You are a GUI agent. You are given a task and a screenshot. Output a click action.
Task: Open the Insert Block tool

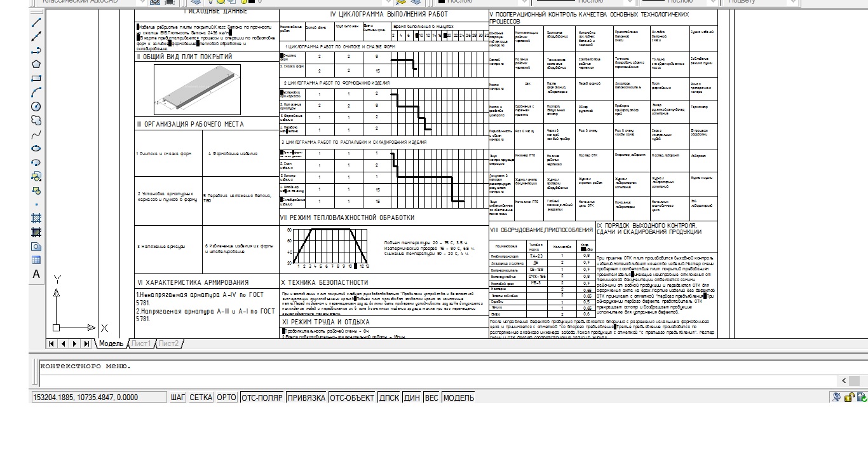pyautogui.click(x=36, y=176)
